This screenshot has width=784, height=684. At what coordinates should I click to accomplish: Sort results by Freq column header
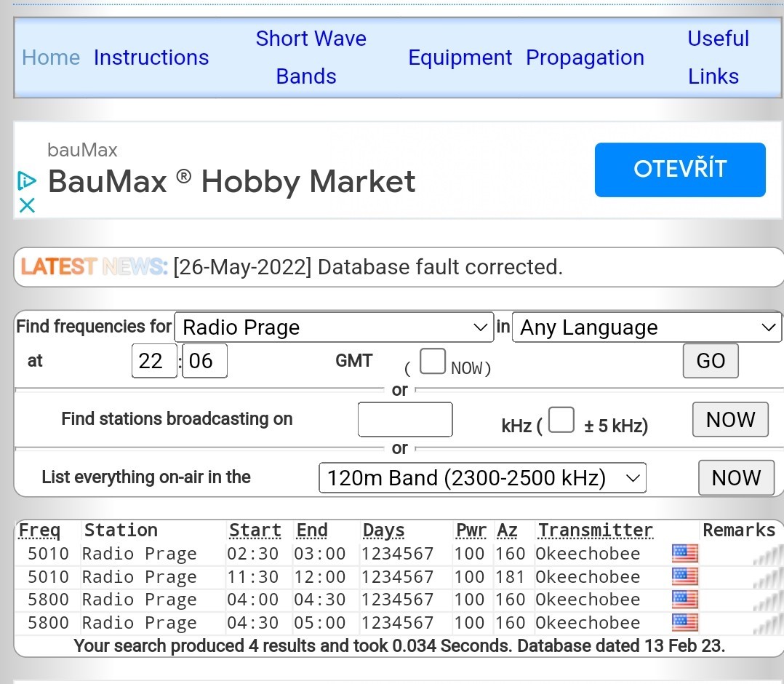click(x=39, y=530)
